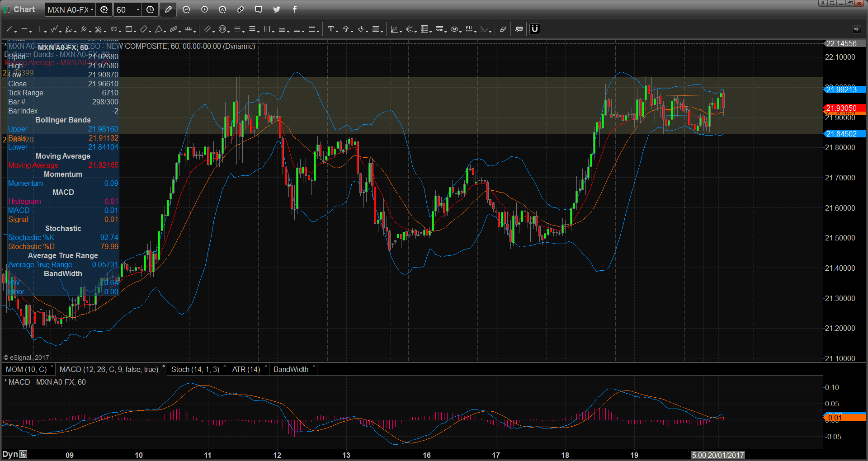Expand the MOB tool dropdown arrow
868x461 pixels.
tap(445, 31)
